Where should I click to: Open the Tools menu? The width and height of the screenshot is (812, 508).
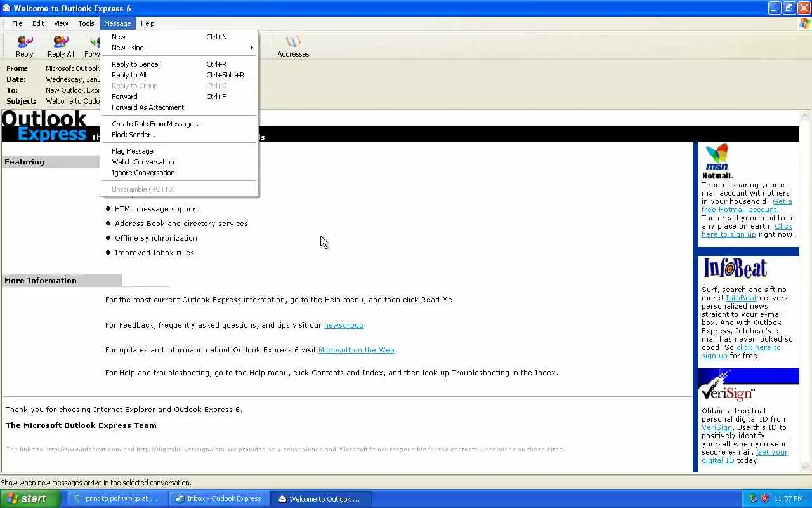click(x=86, y=23)
